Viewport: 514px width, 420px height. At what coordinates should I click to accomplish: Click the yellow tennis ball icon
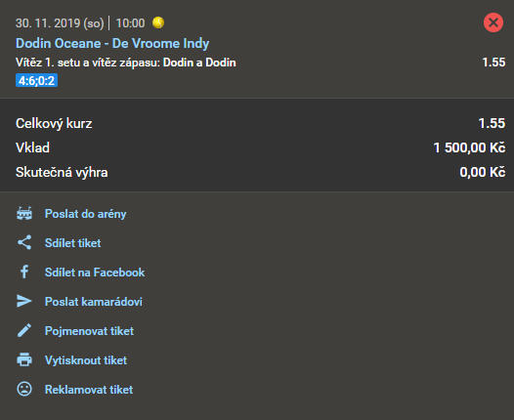158,22
